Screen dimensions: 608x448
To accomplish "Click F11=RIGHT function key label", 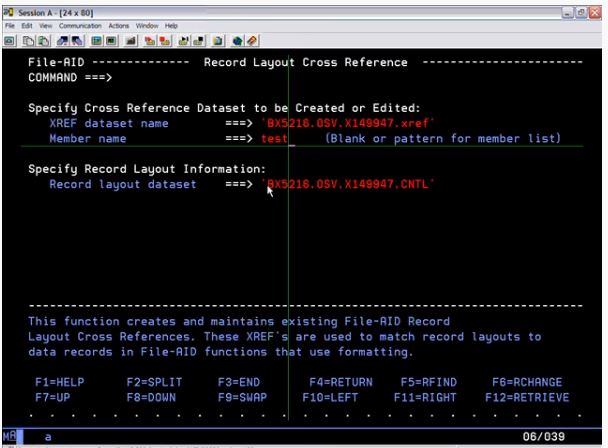I will [x=425, y=398].
